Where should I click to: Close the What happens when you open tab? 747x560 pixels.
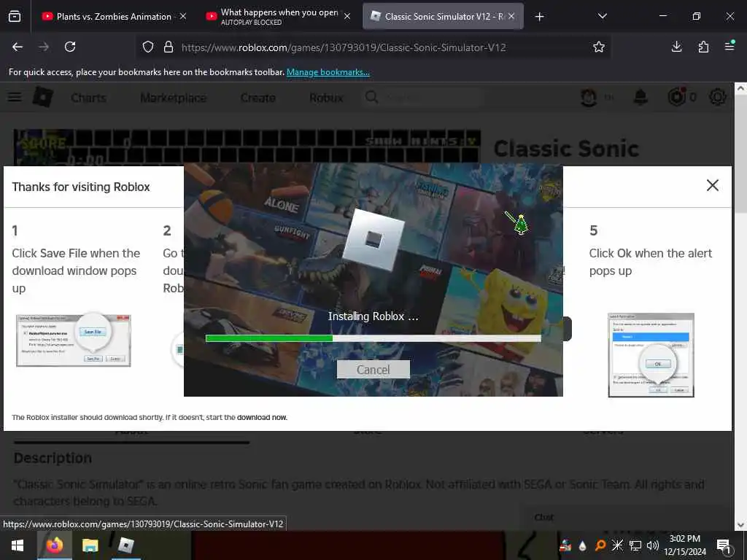click(x=347, y=16)
